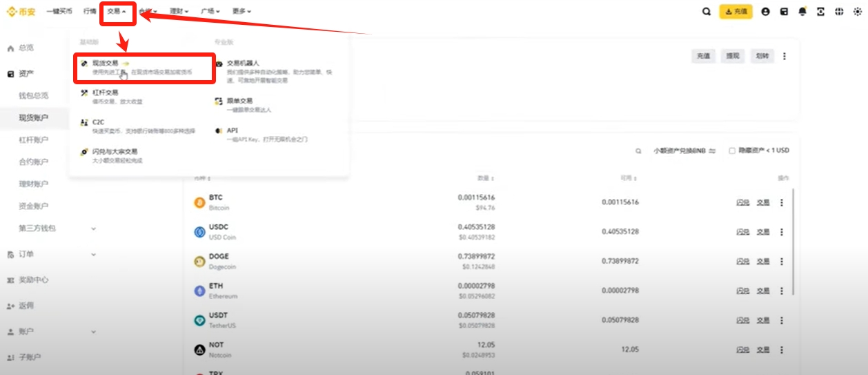Toggle the light/dark theme sun icon
868x375 pixels.
858,12
